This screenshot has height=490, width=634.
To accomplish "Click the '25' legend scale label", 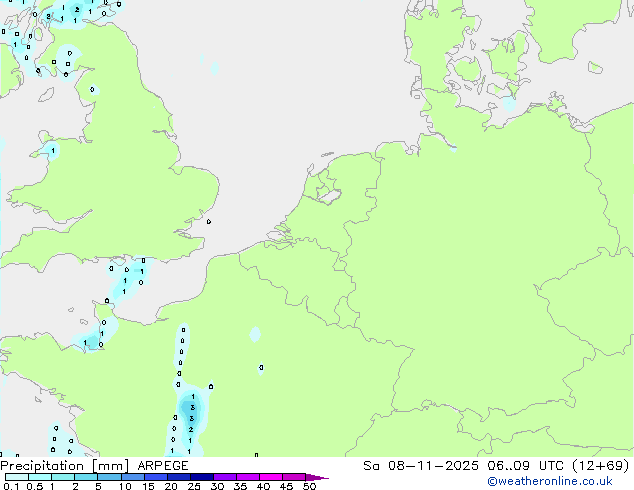I will pyautogui.click(x=194, y=486).
